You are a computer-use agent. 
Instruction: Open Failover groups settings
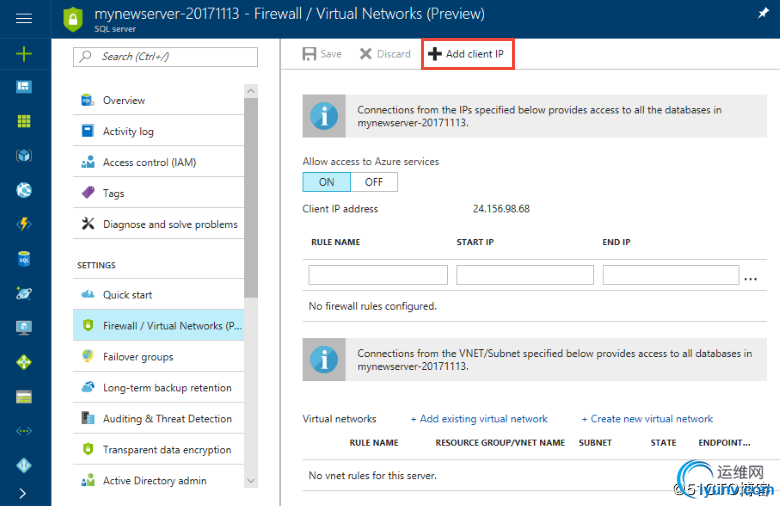click(158, 357)
